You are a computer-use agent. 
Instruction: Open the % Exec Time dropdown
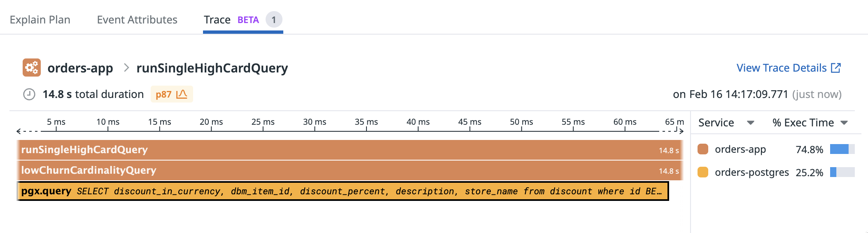844,123
